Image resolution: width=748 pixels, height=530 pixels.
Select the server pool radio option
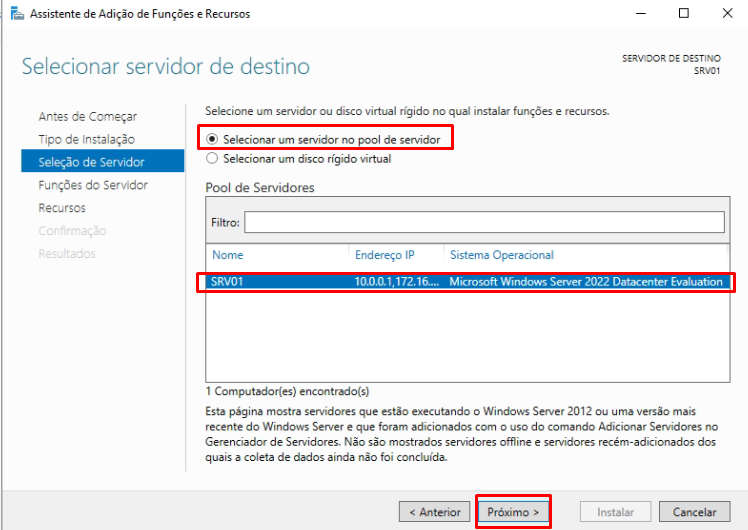[x=212, y=140]
